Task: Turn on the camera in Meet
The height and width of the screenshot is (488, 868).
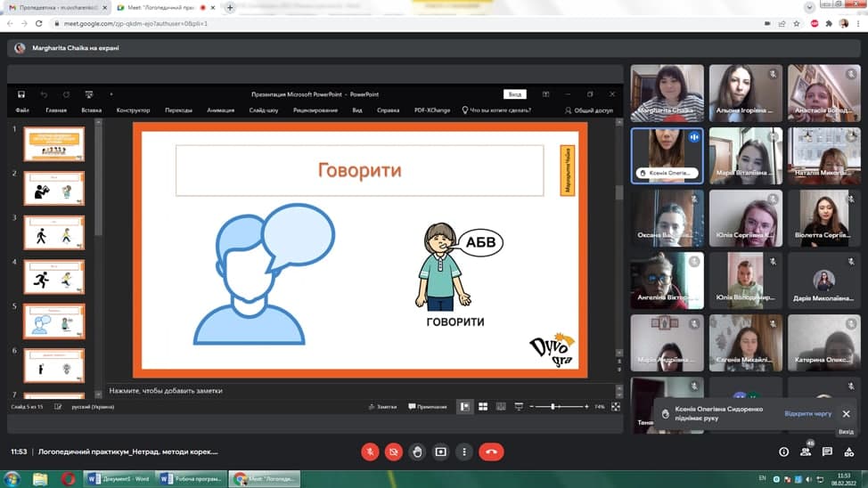Action: tap(394, 451)
